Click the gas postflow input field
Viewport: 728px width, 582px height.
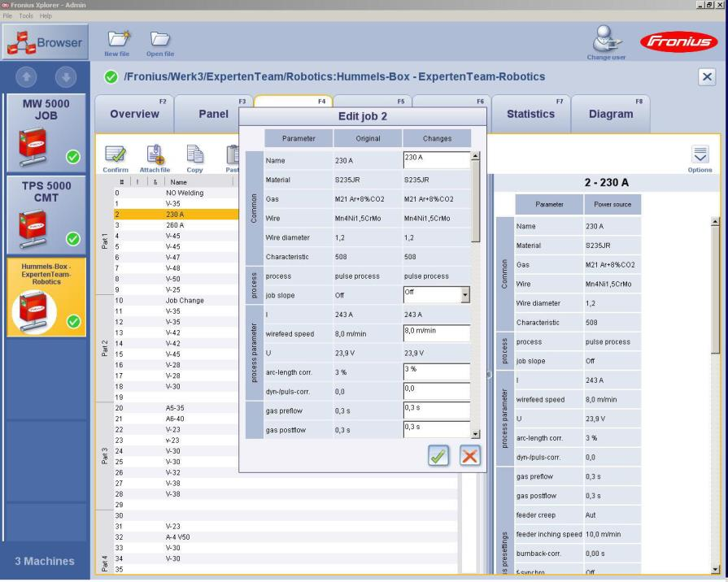pyautogui.click(x=437, y=429)
